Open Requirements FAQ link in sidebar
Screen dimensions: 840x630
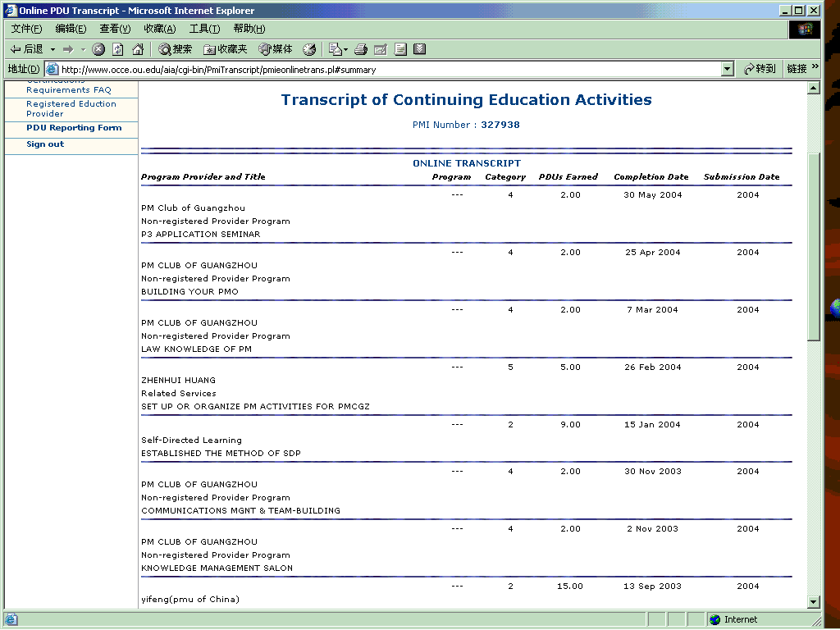pyautogui.click(x=69, y=90)
